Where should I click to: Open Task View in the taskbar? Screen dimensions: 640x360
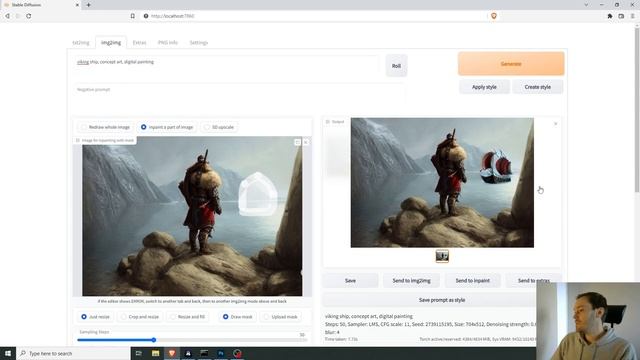139,353
